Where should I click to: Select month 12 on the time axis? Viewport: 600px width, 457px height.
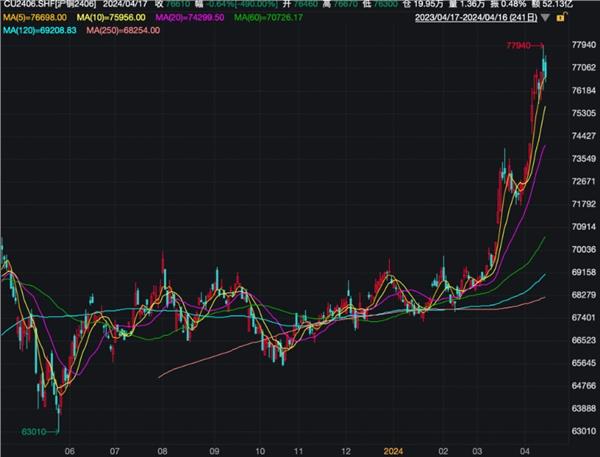tap(345, 450)
